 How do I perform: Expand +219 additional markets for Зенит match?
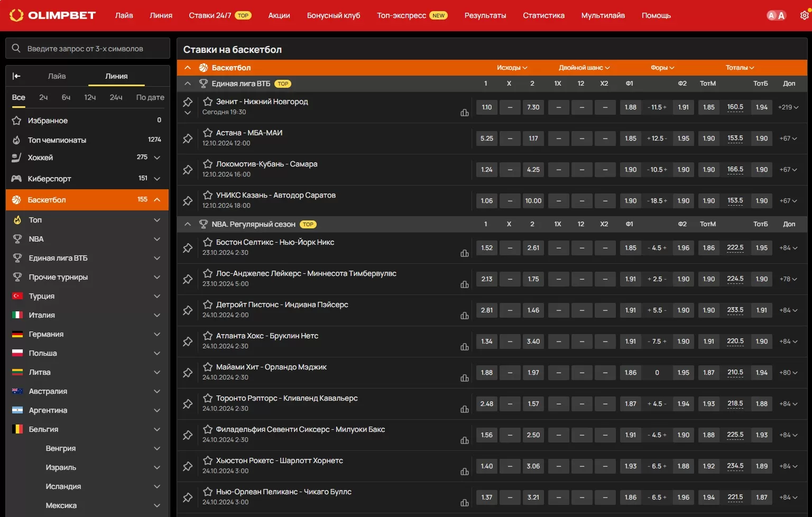click(x=788, y=107)
